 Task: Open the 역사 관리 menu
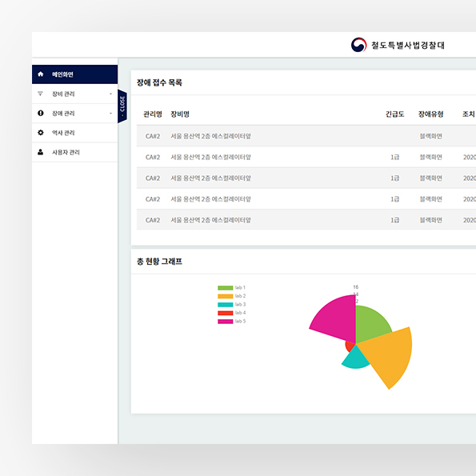tap(74, 133)
